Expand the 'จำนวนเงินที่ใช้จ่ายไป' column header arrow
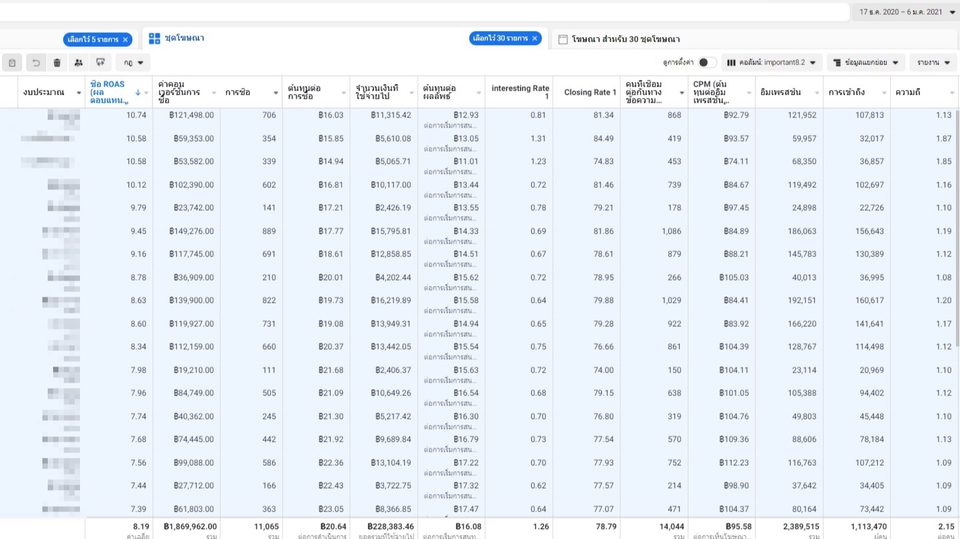960x539 pixels. (411, 92)
